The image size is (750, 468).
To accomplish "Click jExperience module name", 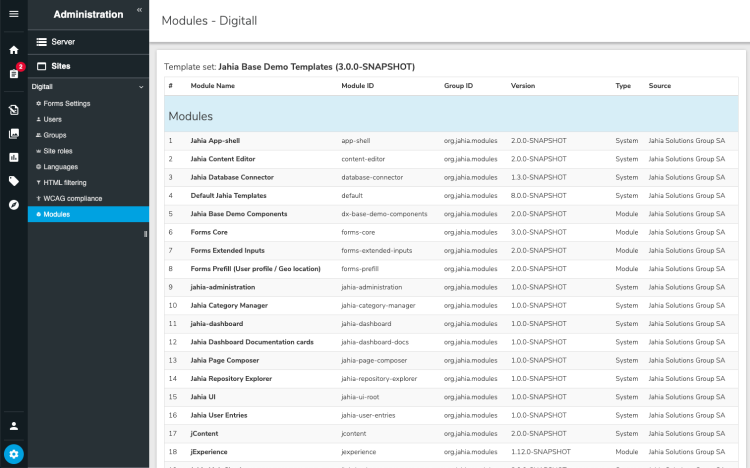I will click(x=209, y=452).
